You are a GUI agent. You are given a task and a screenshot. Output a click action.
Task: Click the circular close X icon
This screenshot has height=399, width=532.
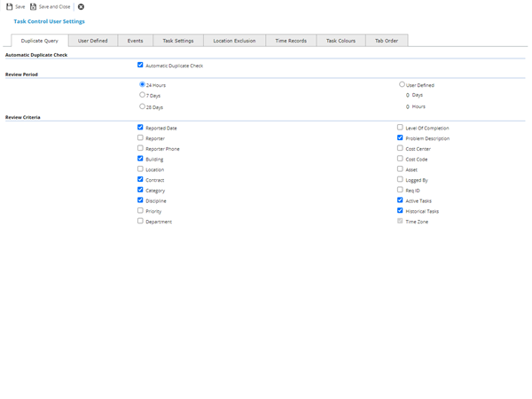[x=81, y=6]
